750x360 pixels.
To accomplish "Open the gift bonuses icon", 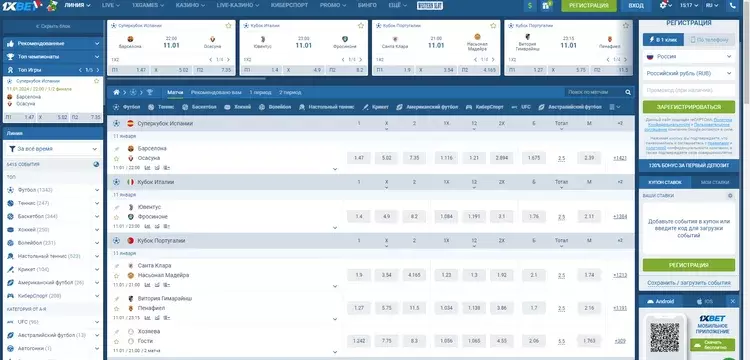I will coord(546,6).
